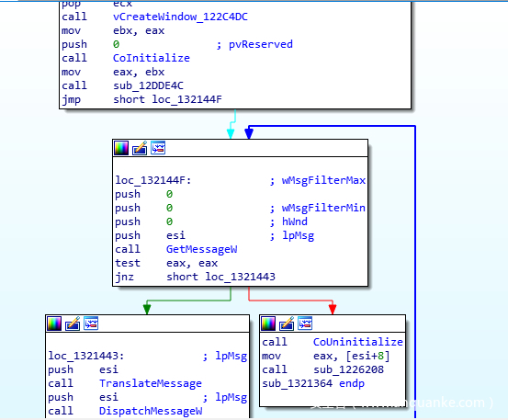
Task: Open sub_1226208 call target
Action: [x=348, y=369]
